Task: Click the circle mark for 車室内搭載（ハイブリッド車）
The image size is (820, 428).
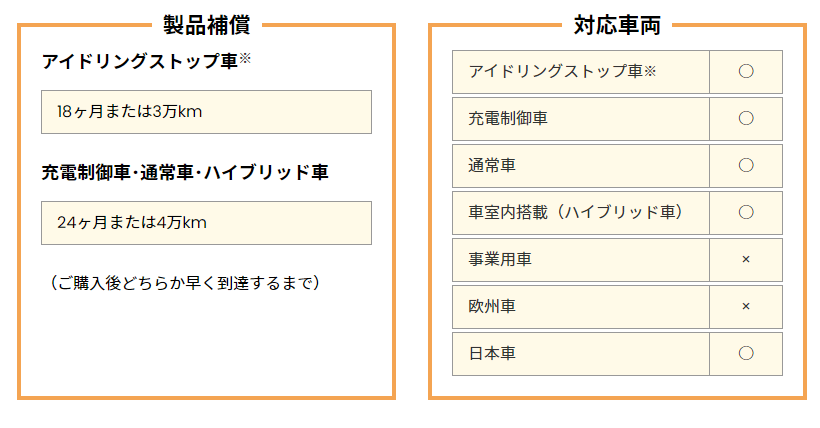Action: click(x=745, y=212)
